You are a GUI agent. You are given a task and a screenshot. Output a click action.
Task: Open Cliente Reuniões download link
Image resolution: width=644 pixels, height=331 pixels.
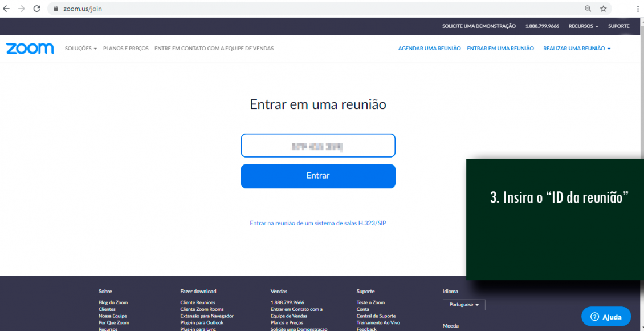pyautogui.click(x=198, y=302)
